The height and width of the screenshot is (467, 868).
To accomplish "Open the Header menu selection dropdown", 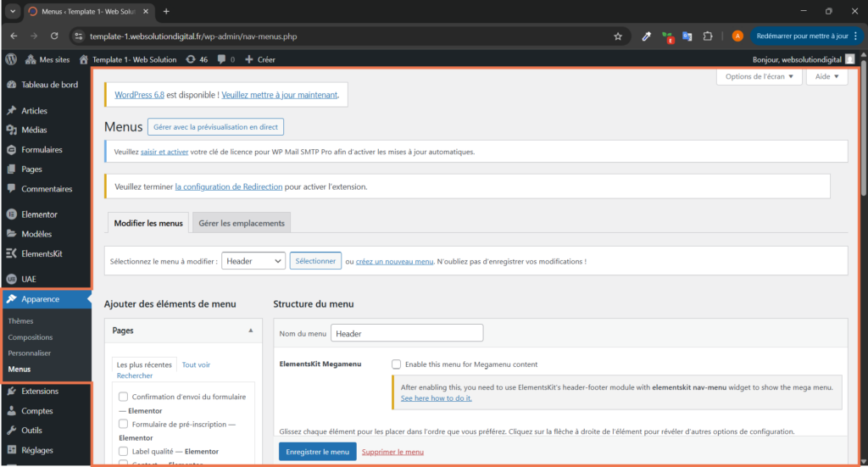I will click(x=253, y=261).
